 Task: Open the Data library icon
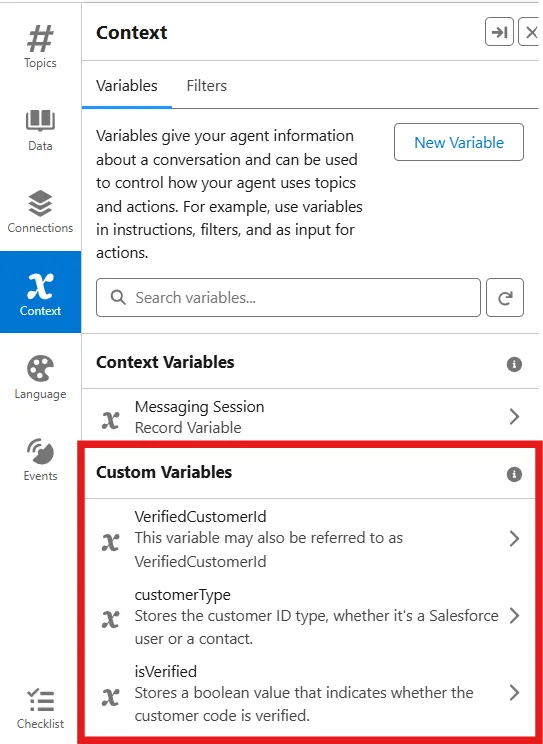(40, 121)
